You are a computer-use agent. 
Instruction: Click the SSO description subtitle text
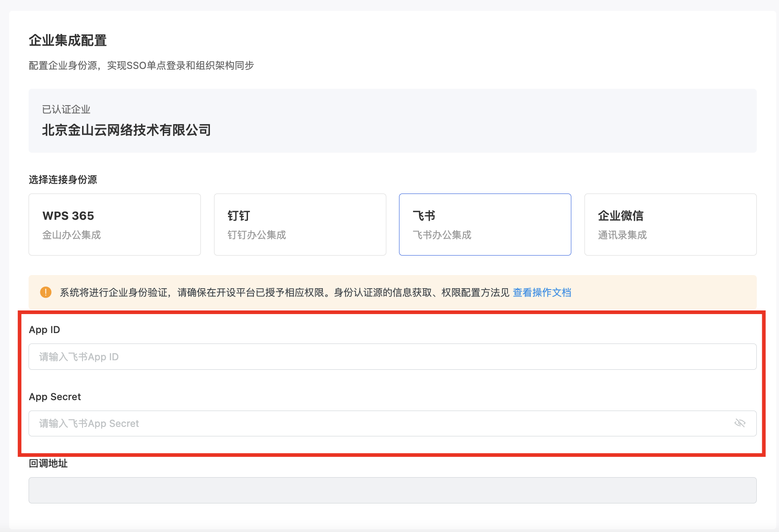pyautogui.click(x=141, y=65)
